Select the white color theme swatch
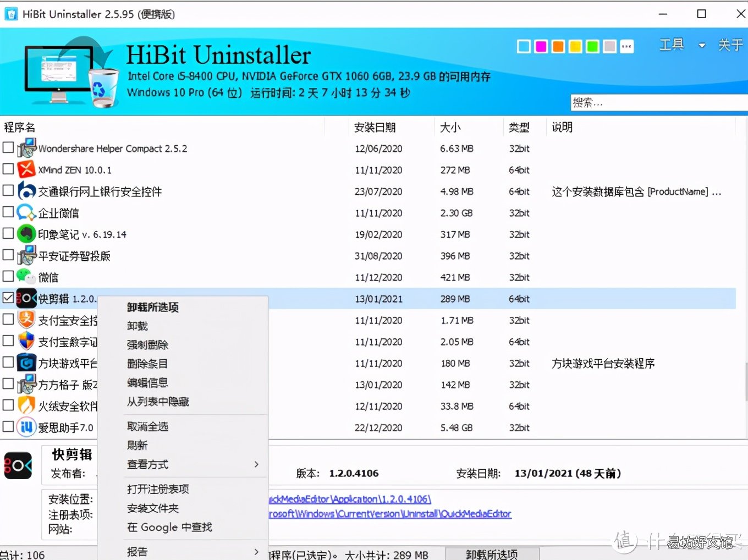Image resolution: width=748 pixels, height=560 pixels. [x=524, y=46]
